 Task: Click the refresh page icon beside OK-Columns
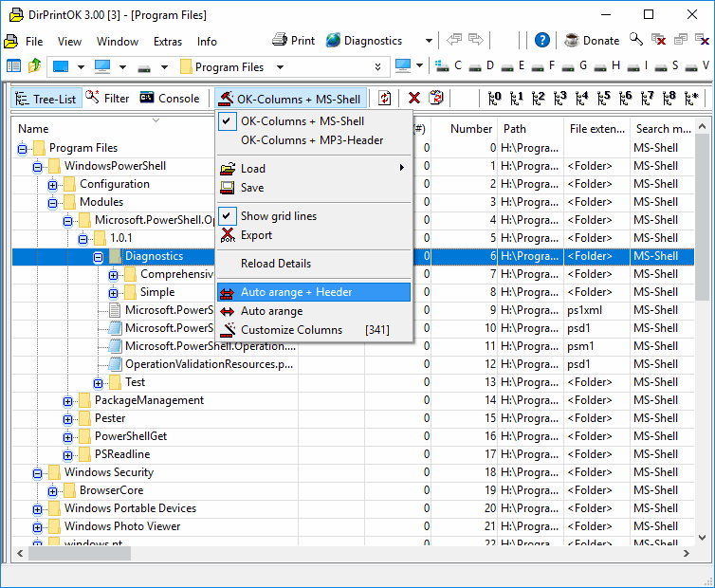(384, 98)
